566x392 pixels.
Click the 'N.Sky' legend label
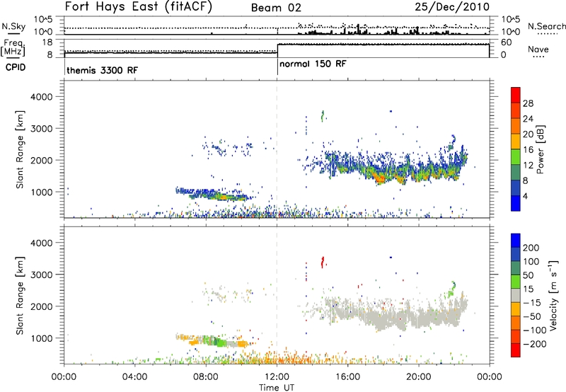[x=13, y=26]
